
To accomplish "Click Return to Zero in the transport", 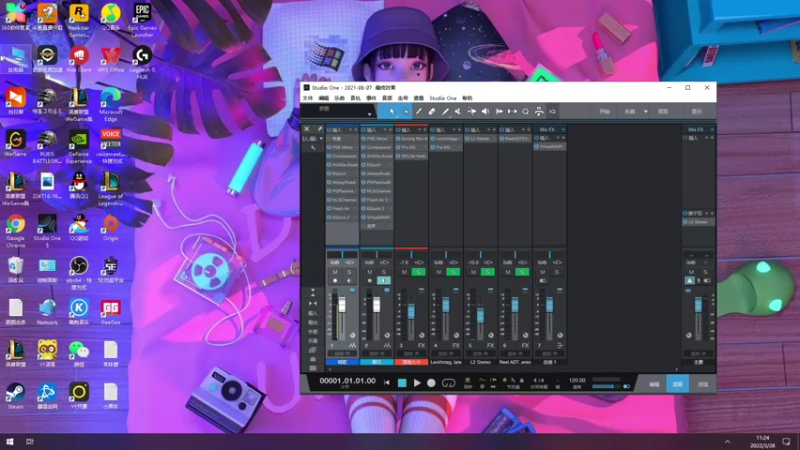I will [x=387, y=383].
